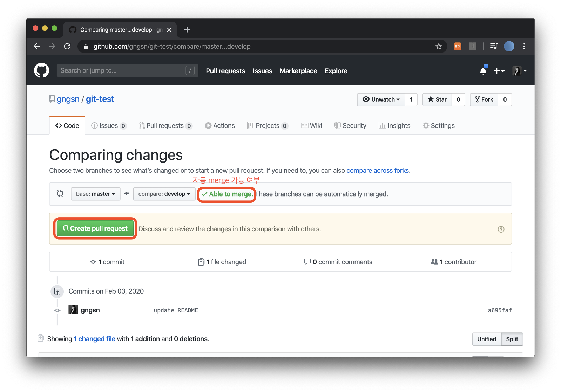Star the git-test repository

tap(437, 99)
